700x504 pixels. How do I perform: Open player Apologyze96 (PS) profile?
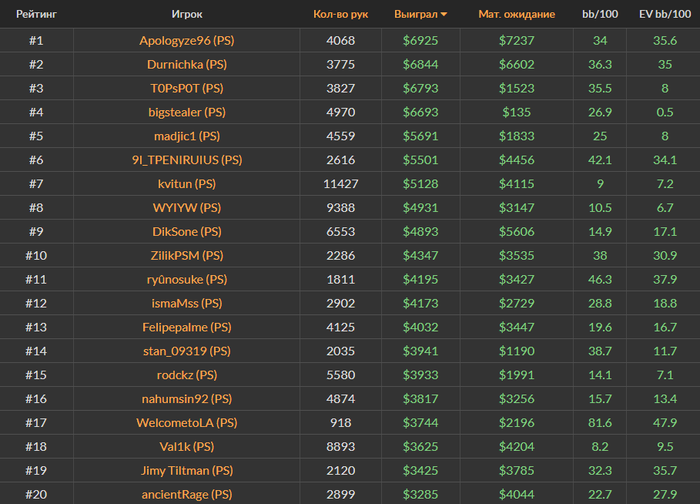tap(186, 41)
